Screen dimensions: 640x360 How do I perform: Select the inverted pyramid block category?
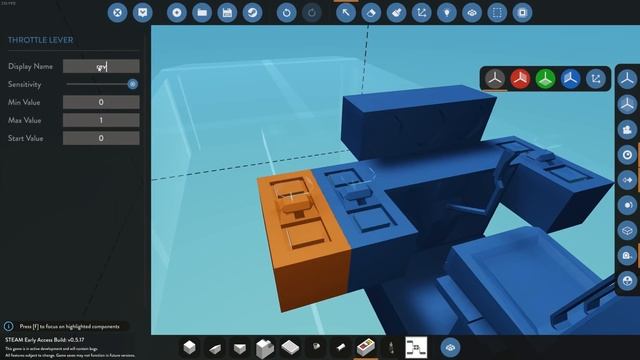240,348
